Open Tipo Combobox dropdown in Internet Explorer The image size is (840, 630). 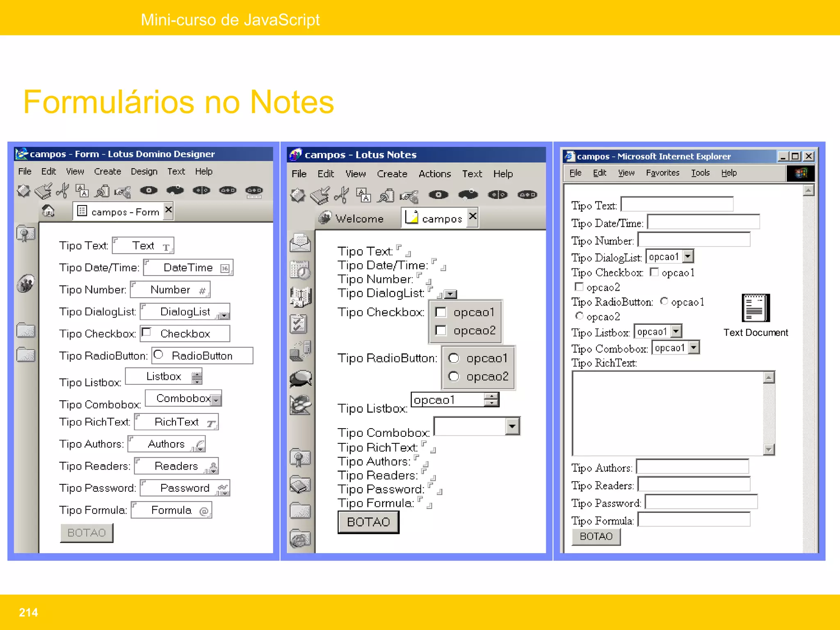pyautogui.click(x=694, y=348)
